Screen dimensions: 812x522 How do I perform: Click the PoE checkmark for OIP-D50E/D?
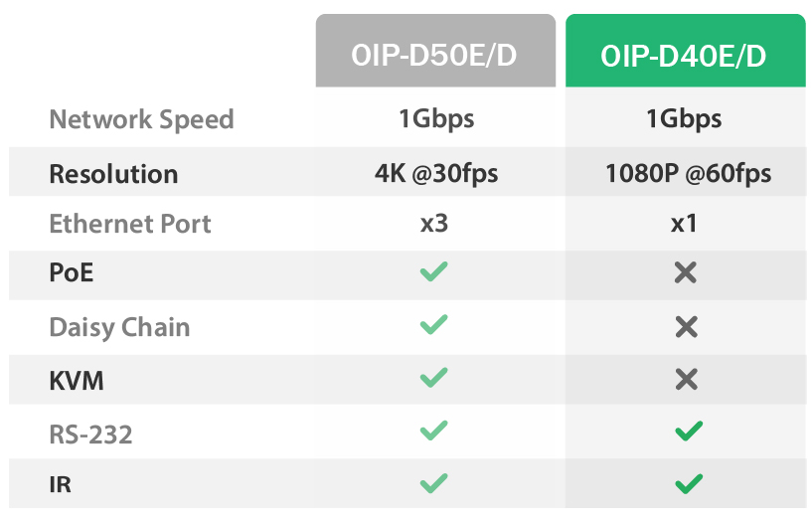click(434, 271)
